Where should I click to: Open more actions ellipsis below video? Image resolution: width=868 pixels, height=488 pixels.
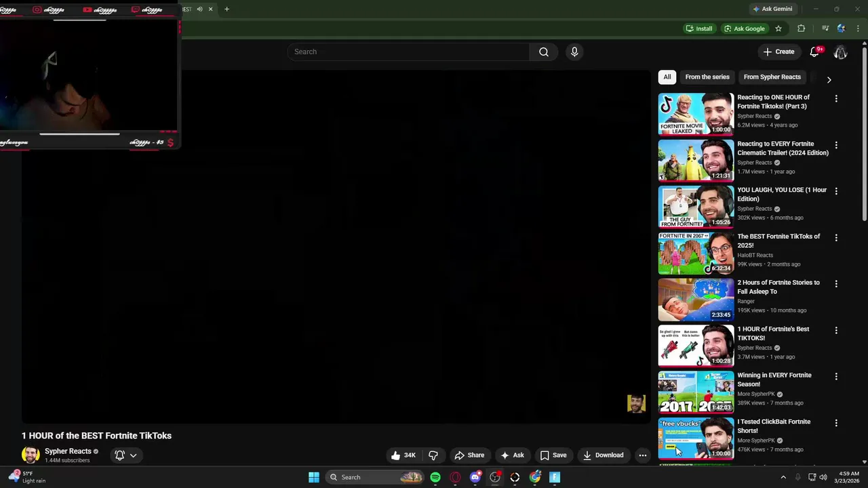[642, 455]
